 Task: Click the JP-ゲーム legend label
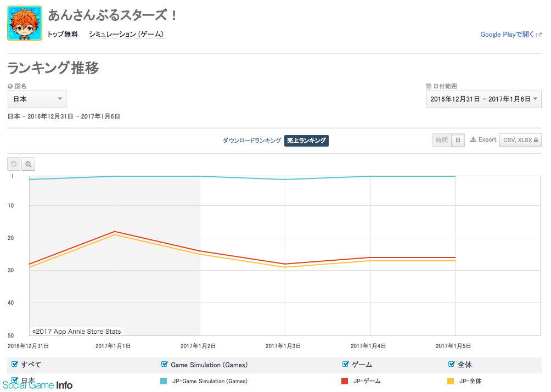367,381
